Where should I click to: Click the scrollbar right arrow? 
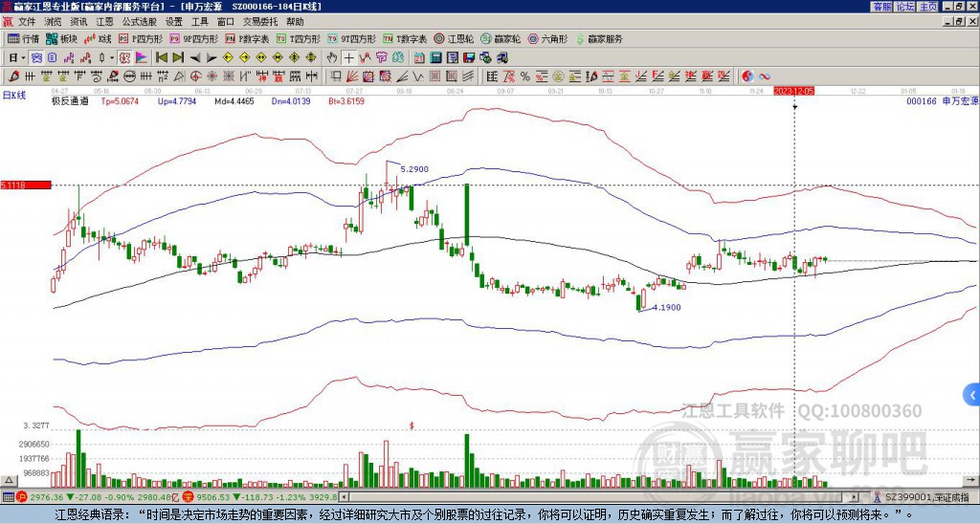point(855,497)
